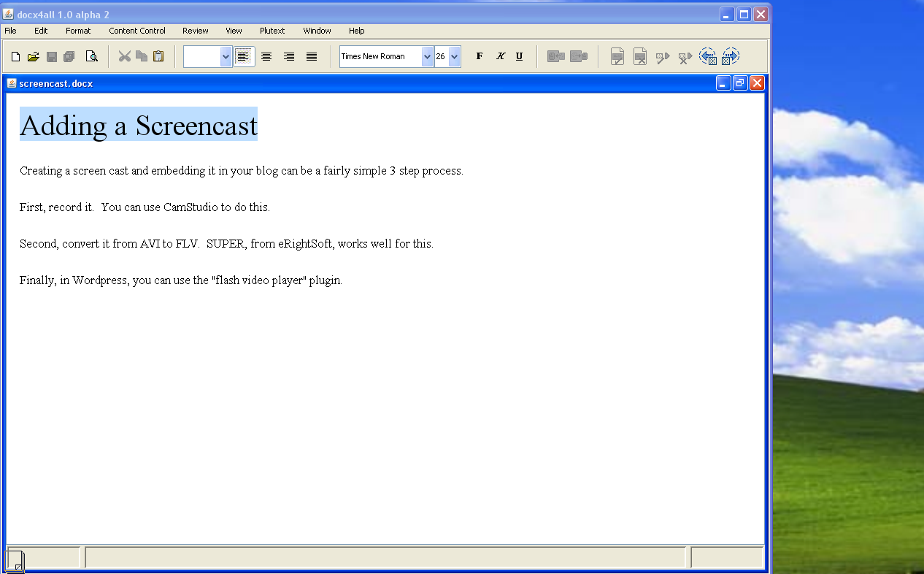Screen dimensions: 924x574
Task: Open the View menu
Action: [234, 31]
